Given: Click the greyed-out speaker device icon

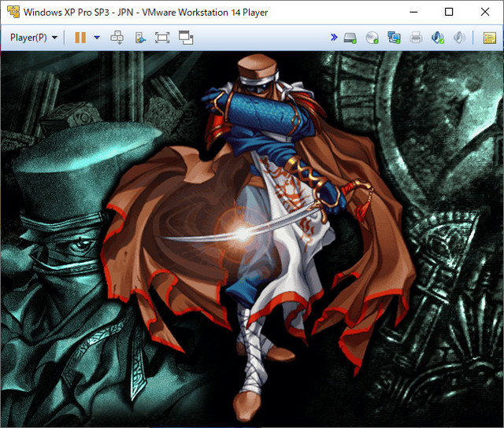Looking at the screenshot, I should (x=459, y=38).
